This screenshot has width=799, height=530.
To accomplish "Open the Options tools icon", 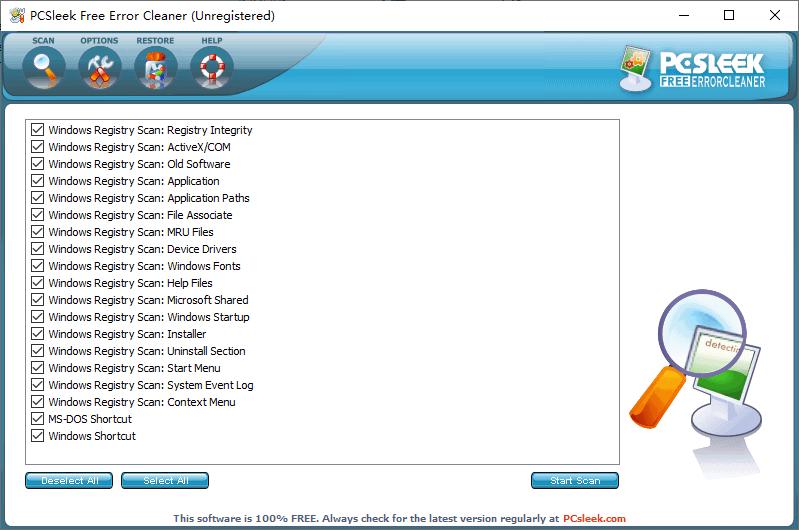I will tap(100, 67).
